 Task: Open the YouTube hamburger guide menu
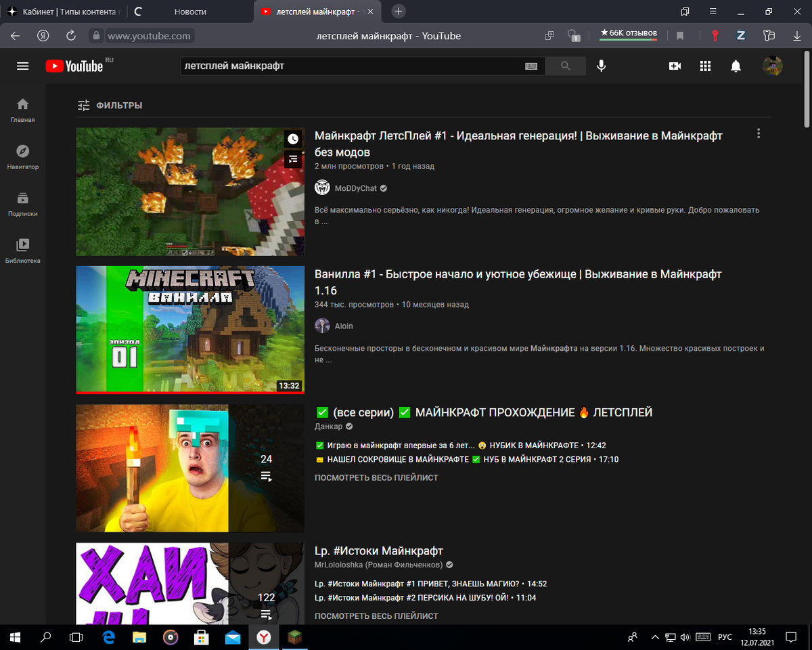[23, 66]
